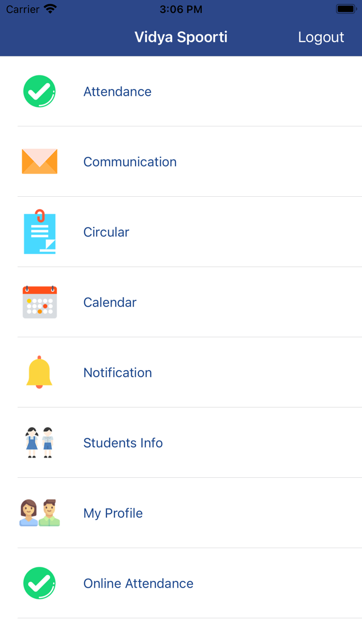Open the Students Info entry
362x644 pixels.
click(123, 443)
